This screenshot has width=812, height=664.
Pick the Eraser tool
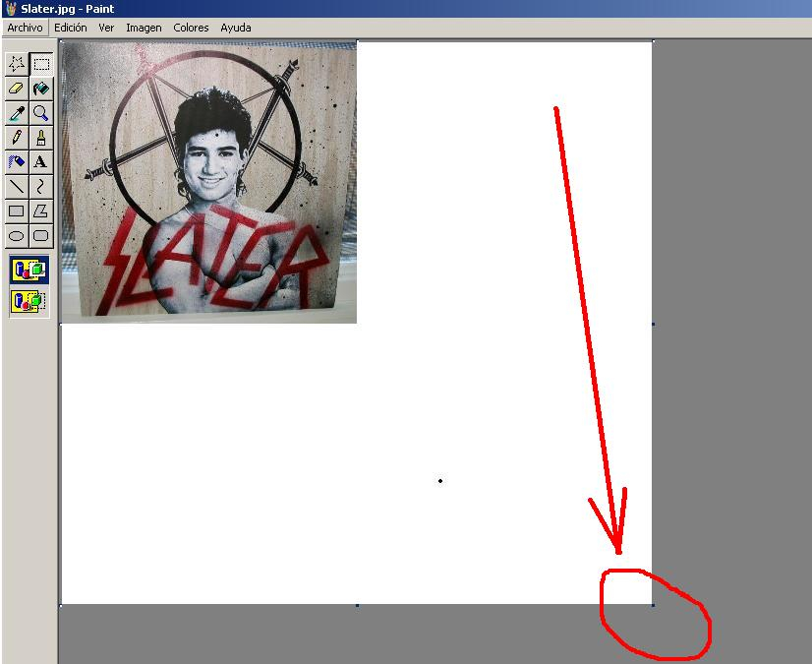17,89
